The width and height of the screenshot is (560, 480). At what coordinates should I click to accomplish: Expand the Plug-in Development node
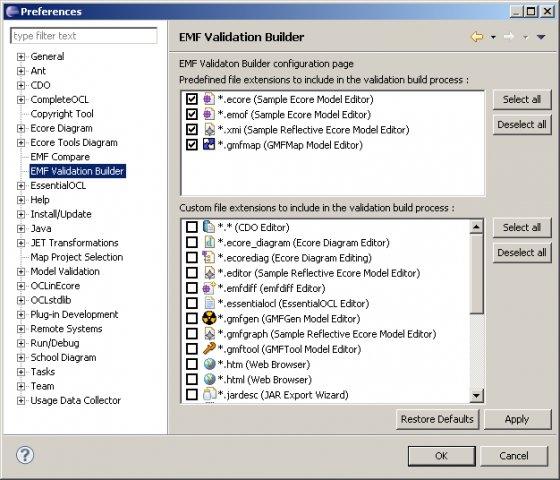pos(21,315)
